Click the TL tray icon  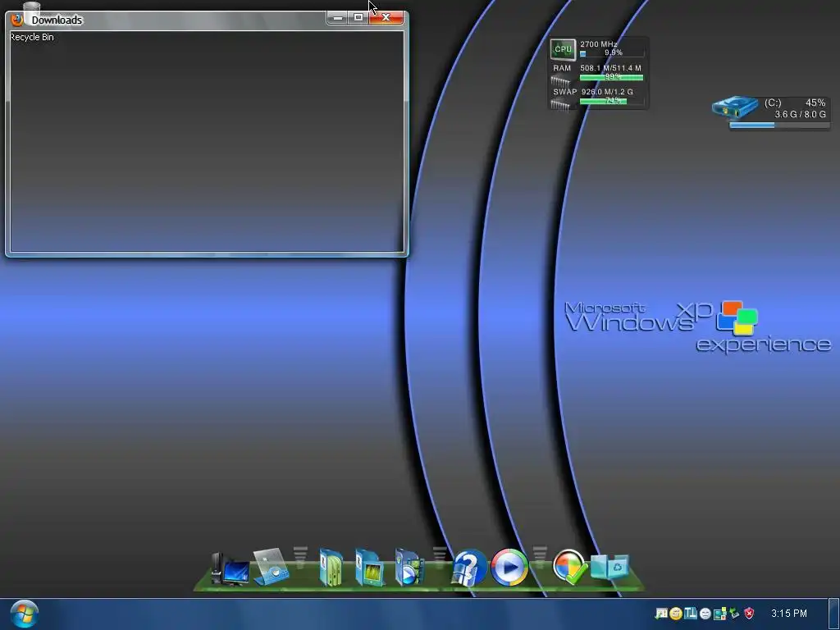(691, 613)
